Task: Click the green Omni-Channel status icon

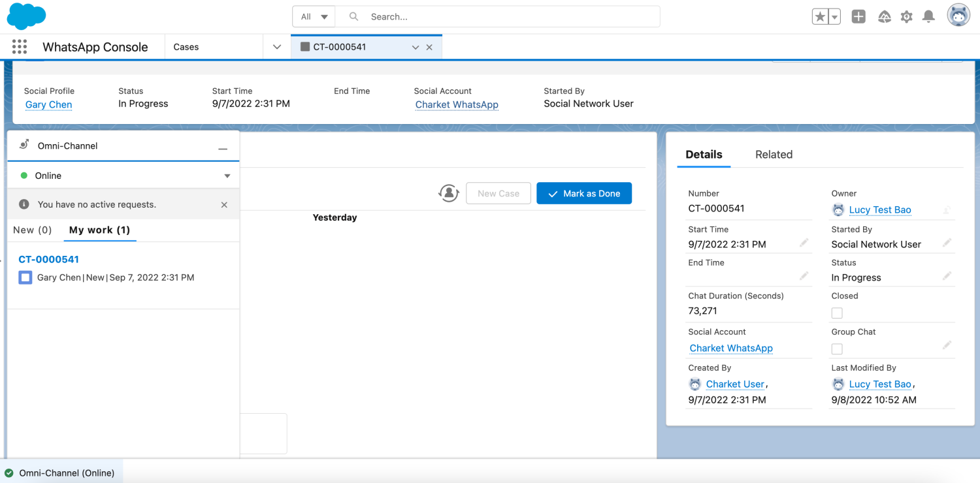Action: 9,473
